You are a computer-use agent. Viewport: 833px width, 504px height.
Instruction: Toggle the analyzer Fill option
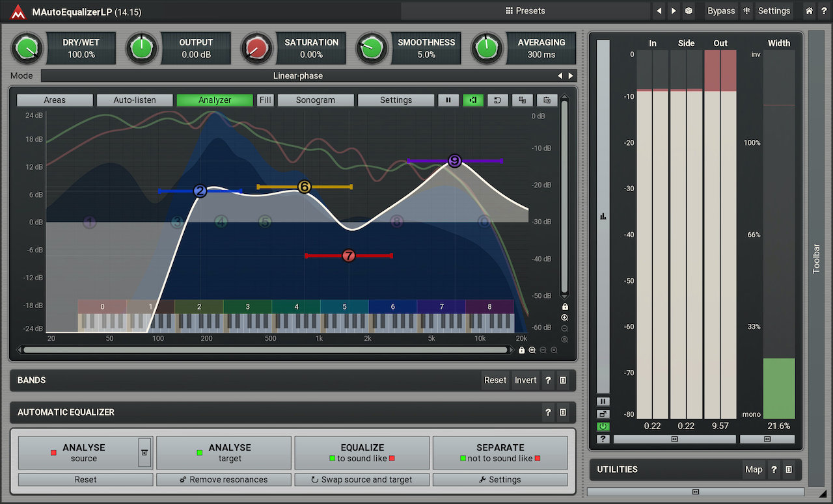[265, 100]
